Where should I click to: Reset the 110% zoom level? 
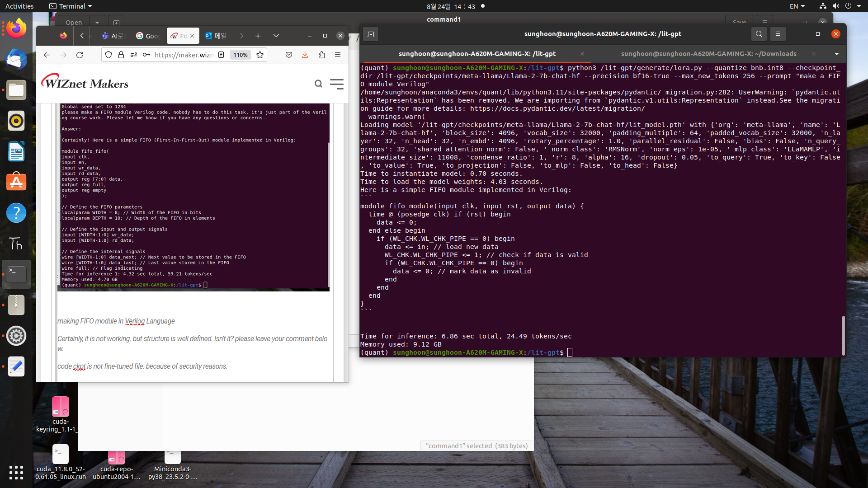241,55
